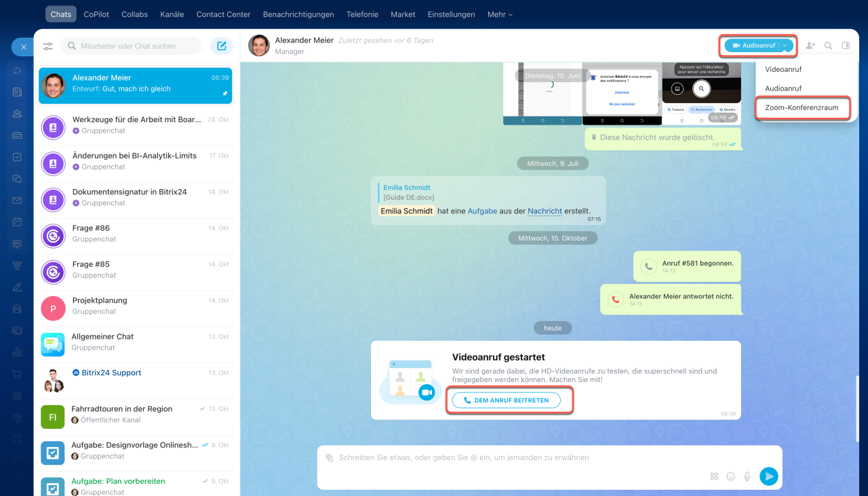868x496 pixels.
Task: Follow the Aufgabe link in Emilia's message
Action: click(x=481, y=211)
